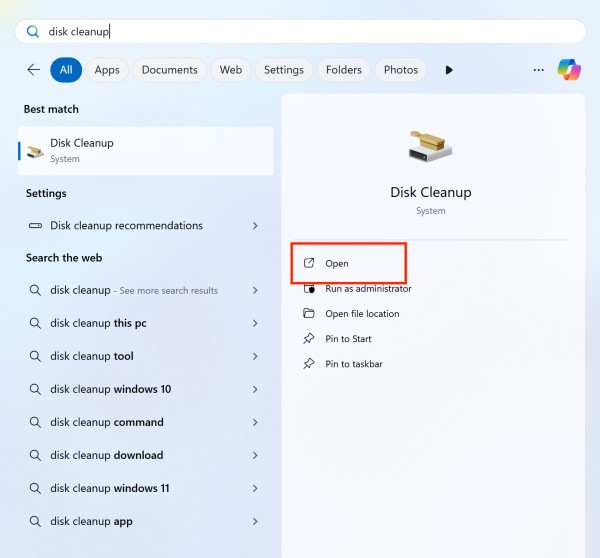Expand chevron for 'disk cleanup windows 11'
The height and width of the screenshot is (558, 600).
(x=255, y=488)
